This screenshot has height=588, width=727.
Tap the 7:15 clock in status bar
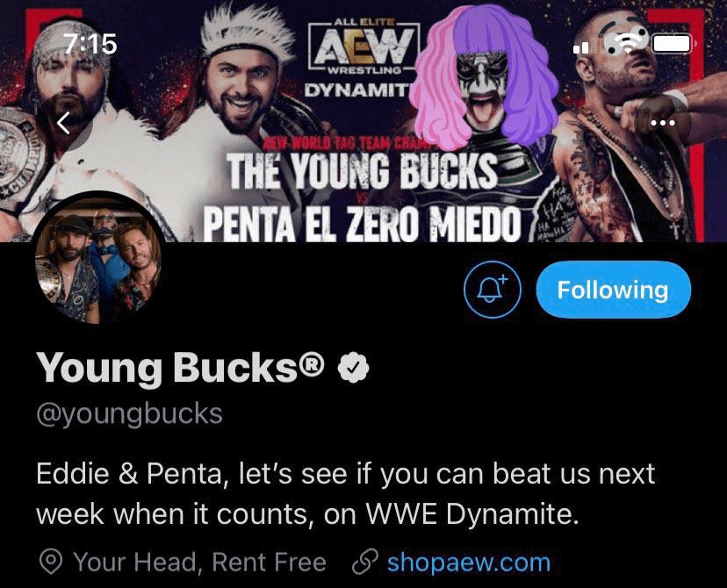(90, 43)
